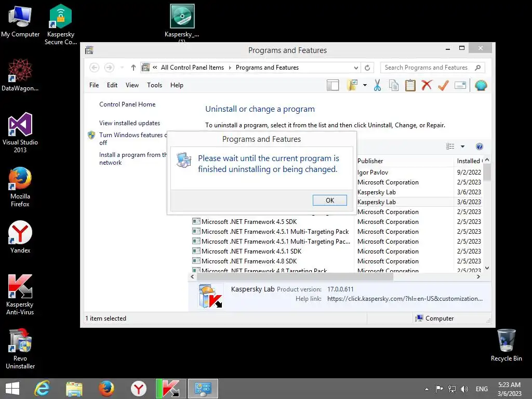Show hidden tray icons arrow
Screen dimensions: 532x399
click(x=427, y=389)
